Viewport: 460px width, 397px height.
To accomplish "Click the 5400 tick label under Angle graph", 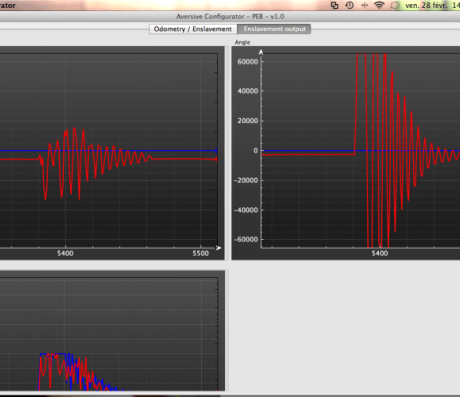I will [x=380, y=253].
